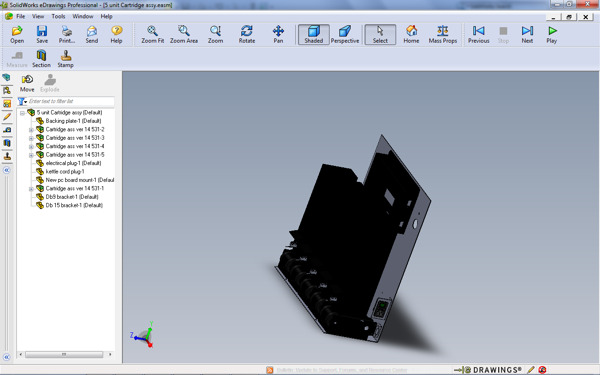This screenshot has height=375, width=600.
Task: Click the Next view button
Action: pyautogui.click(x=527, y=34)
